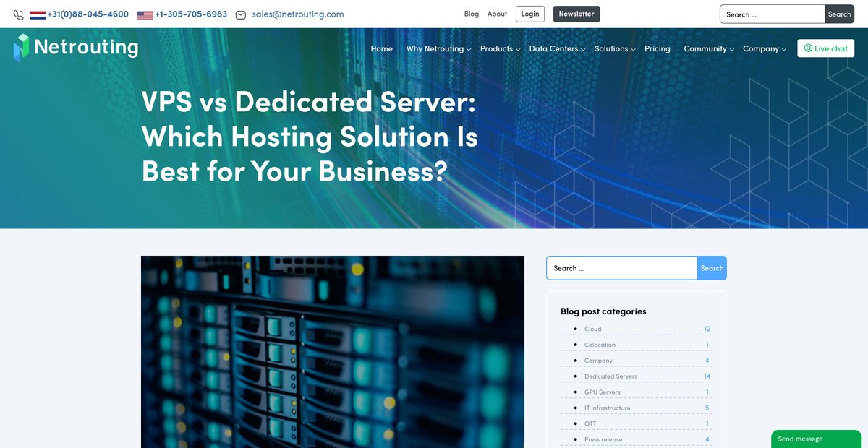Open the Press release category
The height and width of the screenshot is (448, 868).
point(603,440)
